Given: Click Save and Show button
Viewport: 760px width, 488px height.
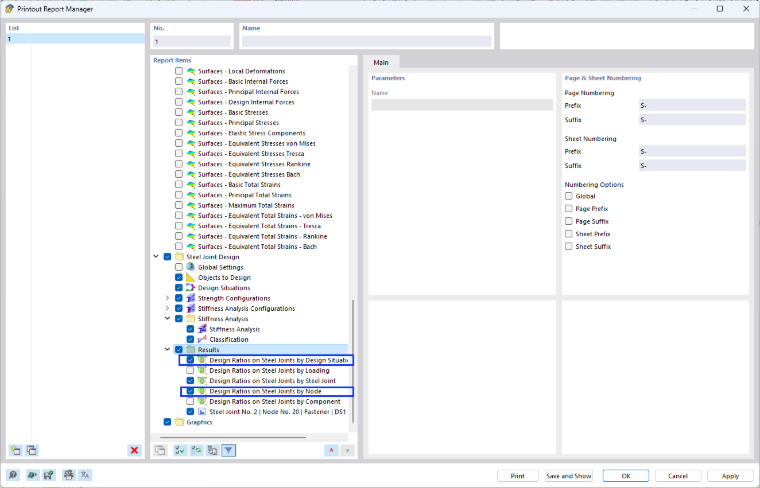Looking at the screenshot, I should click(569, 476).
